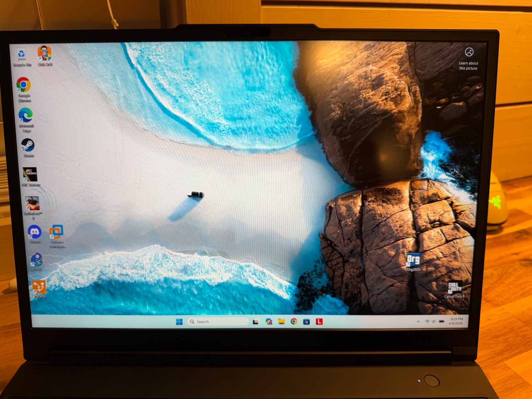Select the TraceNG desktop shortcut
532x399 pixels.
tap(39, 289)
